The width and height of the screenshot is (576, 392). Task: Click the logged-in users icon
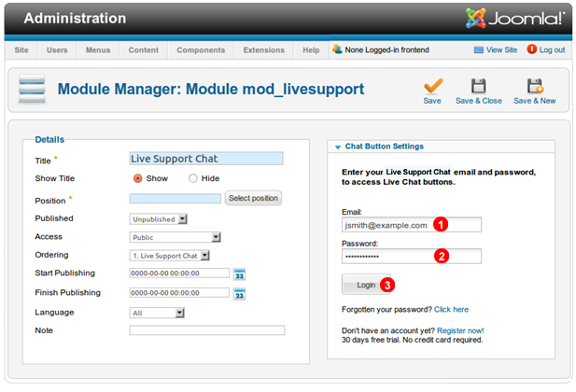[x=337, y=49]
